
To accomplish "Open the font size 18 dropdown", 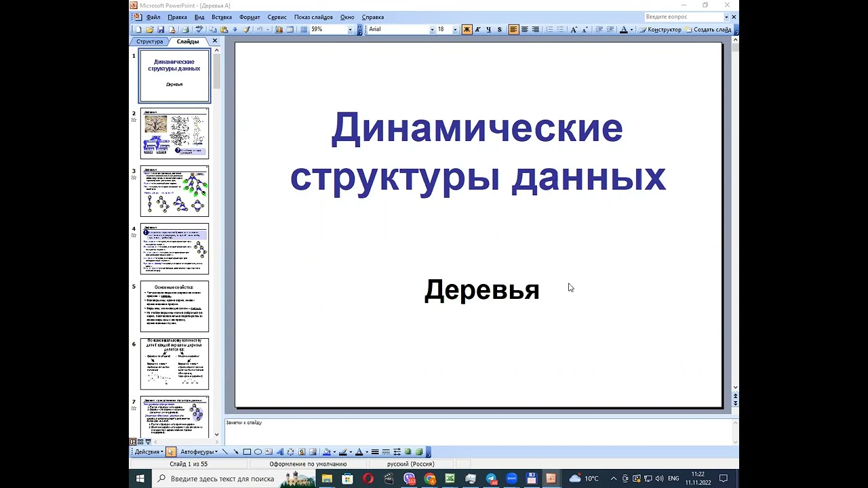I will coord(454,30).
